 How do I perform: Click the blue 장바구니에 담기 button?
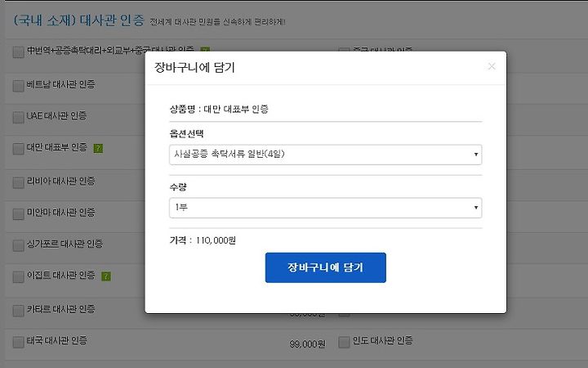pyautogui.click(x=326, y=267)
